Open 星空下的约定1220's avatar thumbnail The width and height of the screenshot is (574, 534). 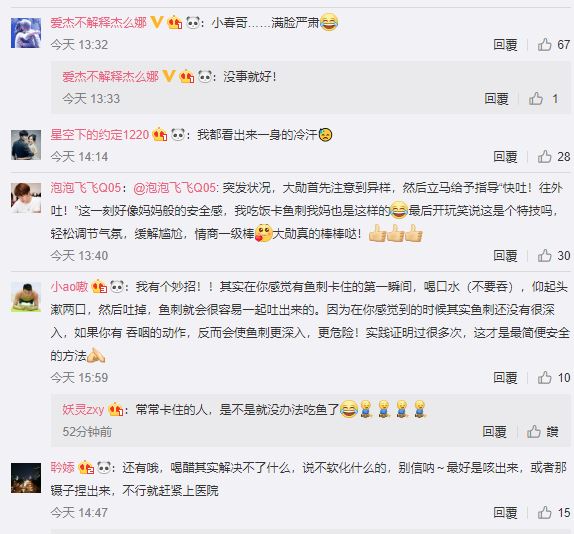tap(26, 145)
